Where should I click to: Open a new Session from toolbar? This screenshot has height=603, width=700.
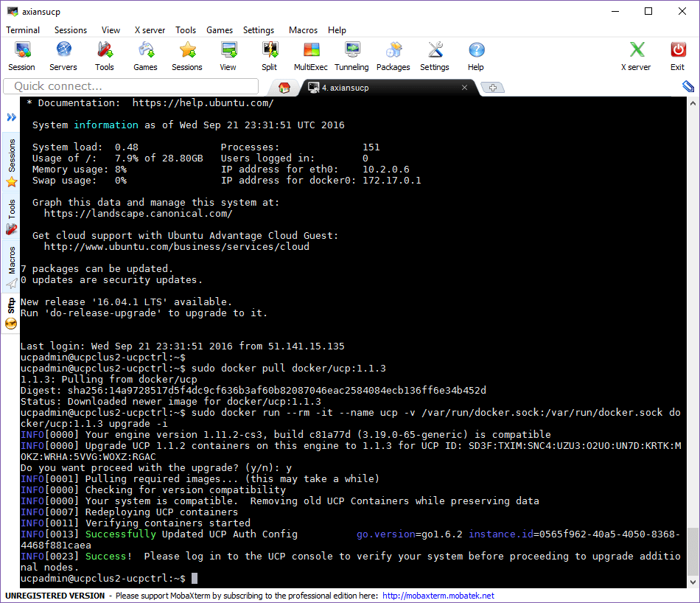pos(21,56)
